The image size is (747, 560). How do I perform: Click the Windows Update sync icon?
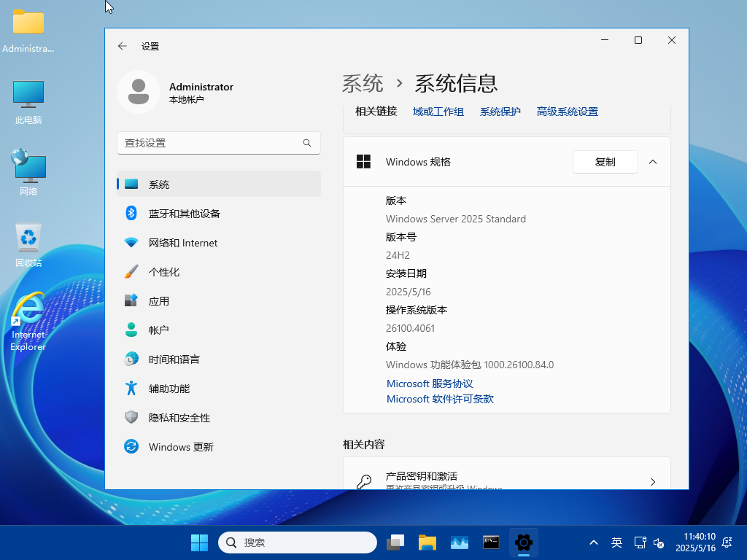tap(131, 447)
